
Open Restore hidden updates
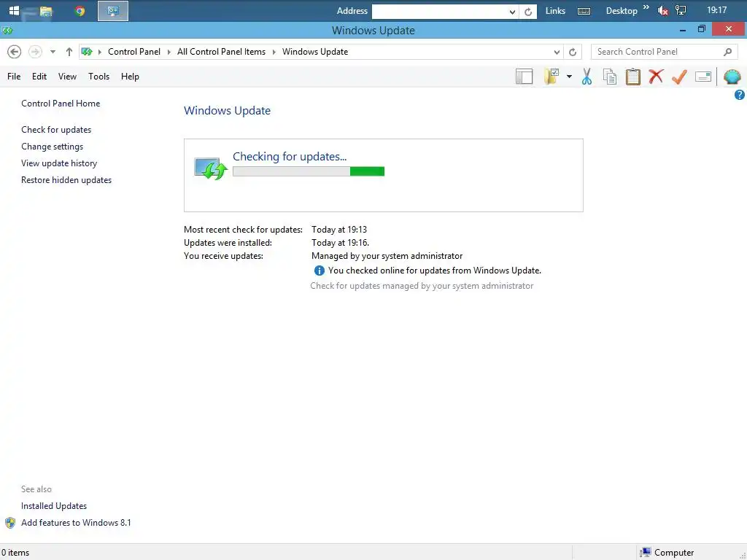[x=66, y=180]
